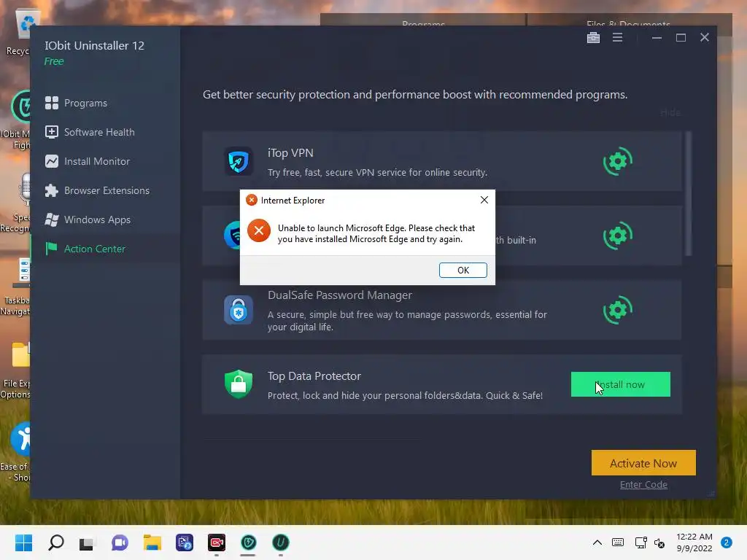Open taskbar Search
The height and width of the screenshot is (560, 747).
pyautogui.click(x=55, y=542)
